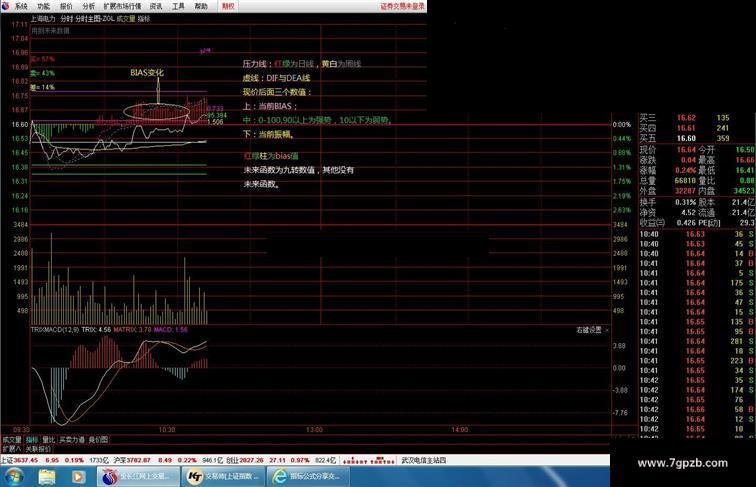This screenshot has width=756, height=487.
Task: Click the 09:30 time axis label
Action: [21, 430]
